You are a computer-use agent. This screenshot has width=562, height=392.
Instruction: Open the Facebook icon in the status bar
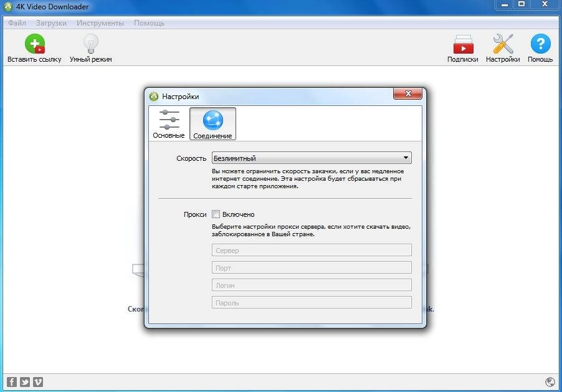tap(12, 382)
